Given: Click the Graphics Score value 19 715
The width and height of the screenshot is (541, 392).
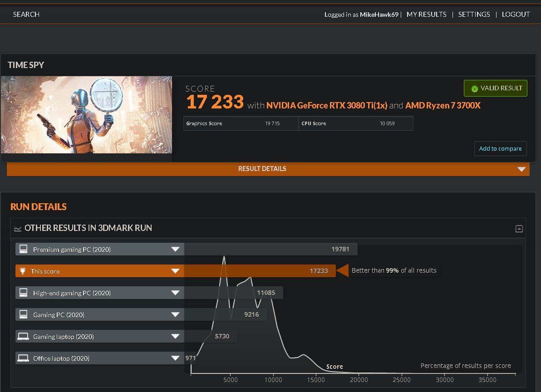Looking at the screenshot, I should click(x=272, y=123).
